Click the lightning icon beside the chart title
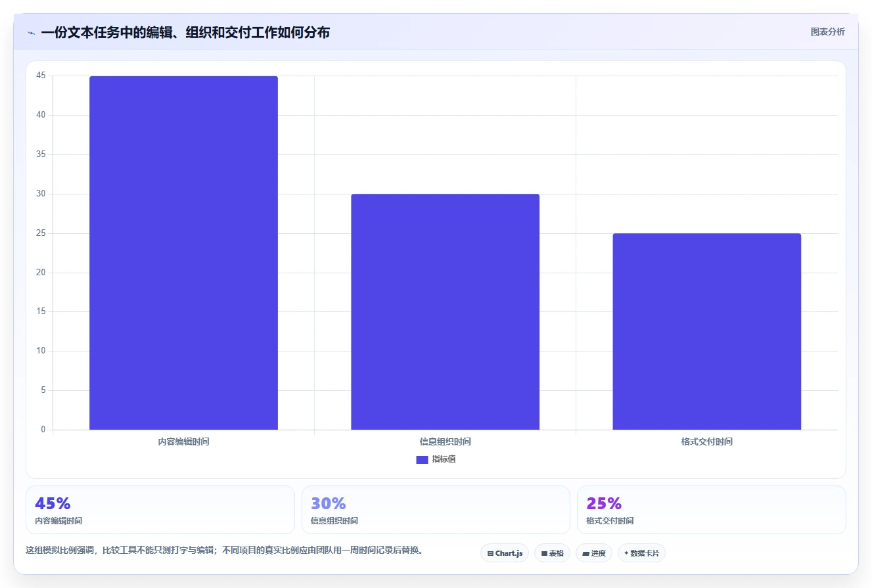The height and width of the screenshot is (588, 872). 31,33
